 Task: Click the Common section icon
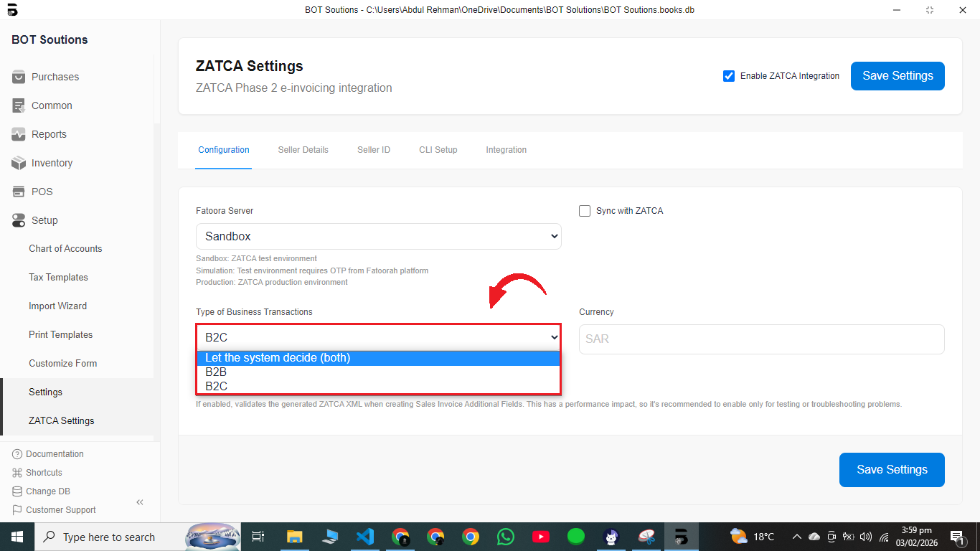click(x=19, y=105)
